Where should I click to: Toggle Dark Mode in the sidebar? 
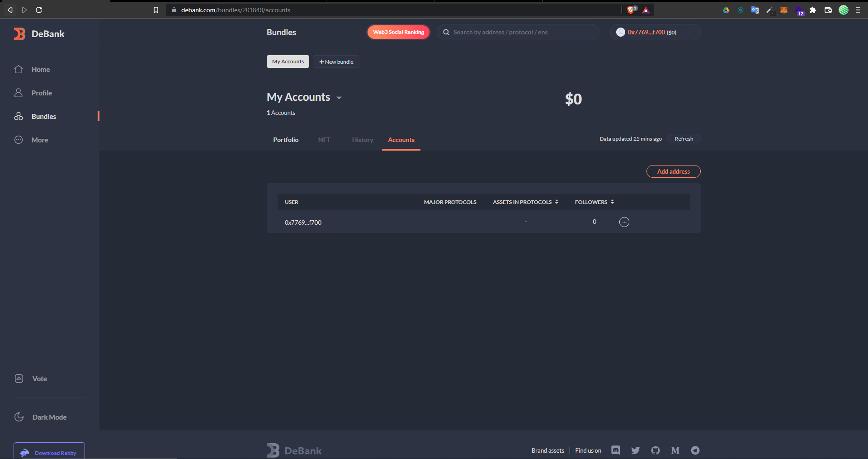(x=49, y=417)
